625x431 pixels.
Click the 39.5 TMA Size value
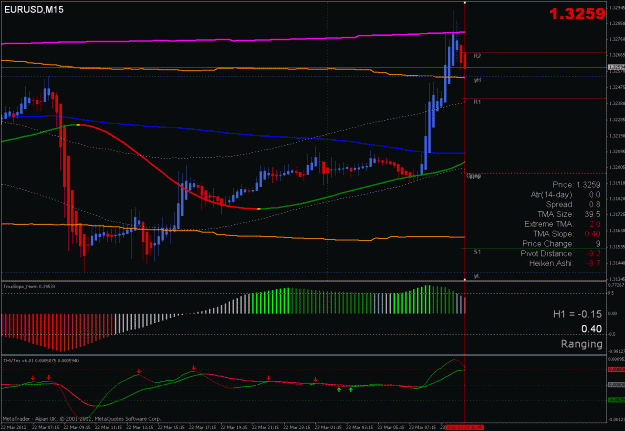click(x=592, y=215)
